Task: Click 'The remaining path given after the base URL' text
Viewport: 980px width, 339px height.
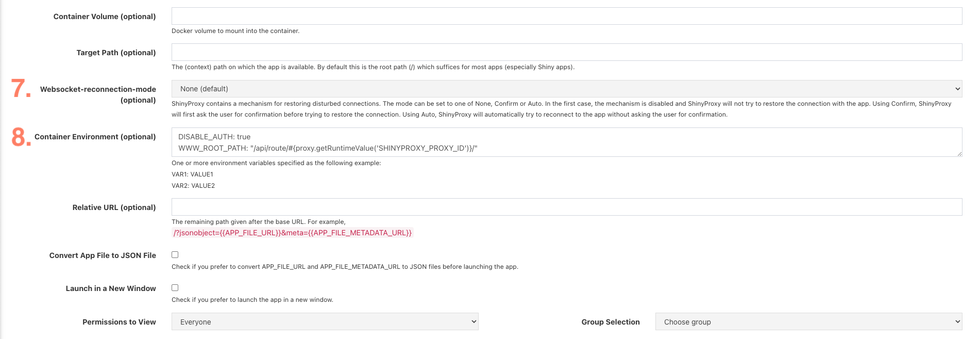Action: (x=259, y=222)
